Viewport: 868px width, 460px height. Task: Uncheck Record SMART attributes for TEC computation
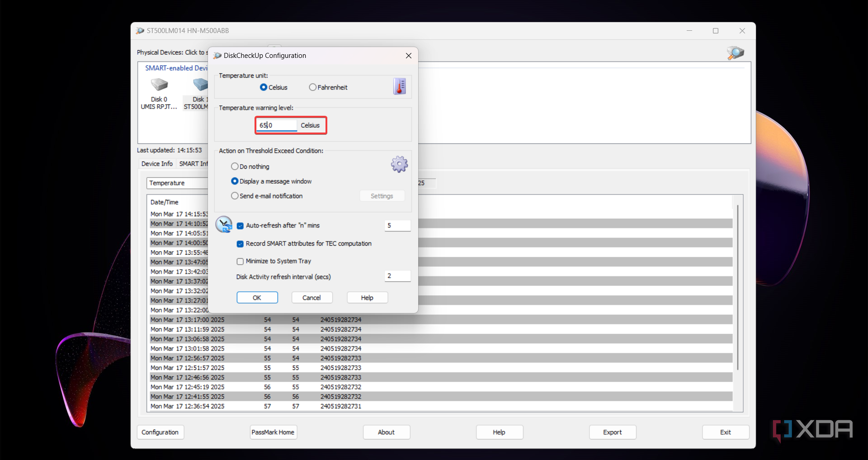[240, 244]
